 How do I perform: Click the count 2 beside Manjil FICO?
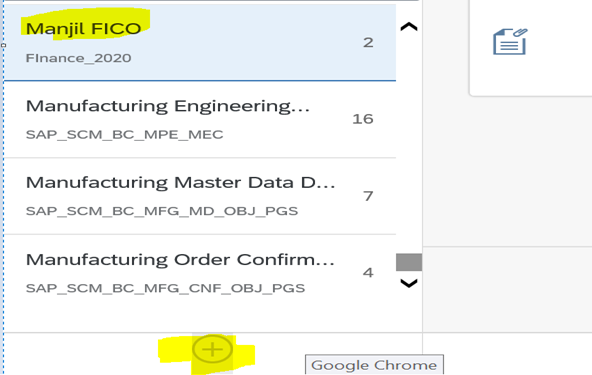[368, 42]
